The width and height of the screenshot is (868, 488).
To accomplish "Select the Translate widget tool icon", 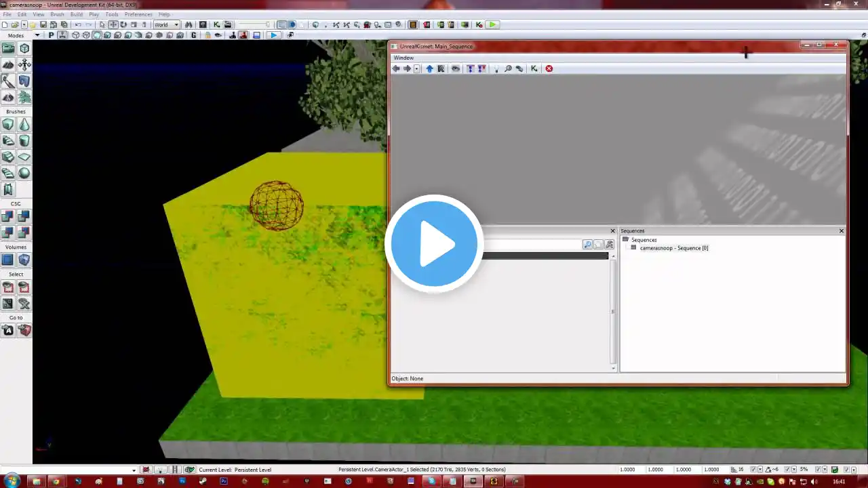I will coord(113,25).
